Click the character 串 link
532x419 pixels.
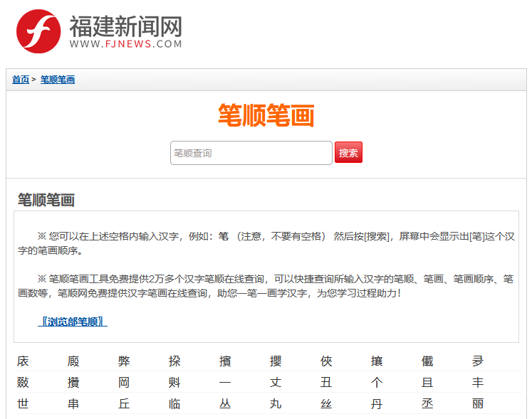pos(73,404)
